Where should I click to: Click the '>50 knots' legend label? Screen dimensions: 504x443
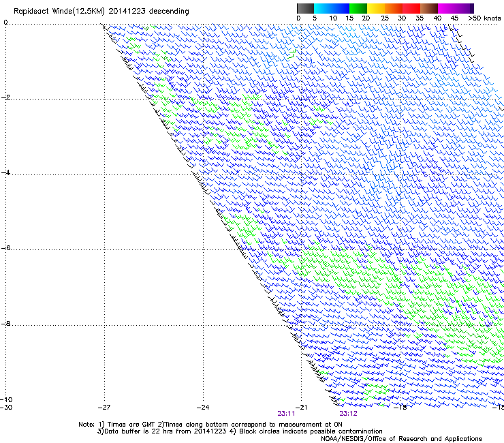click(484, 18)
